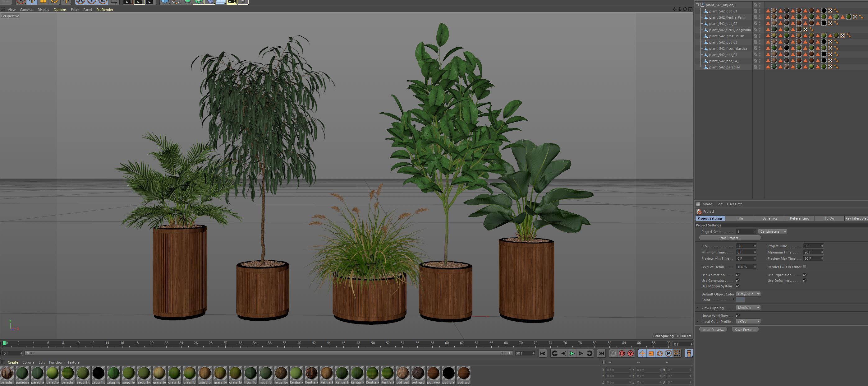868x386 pixels.
Task: Toggle Use Generators checkbox
Action: [x=737, y=281]
